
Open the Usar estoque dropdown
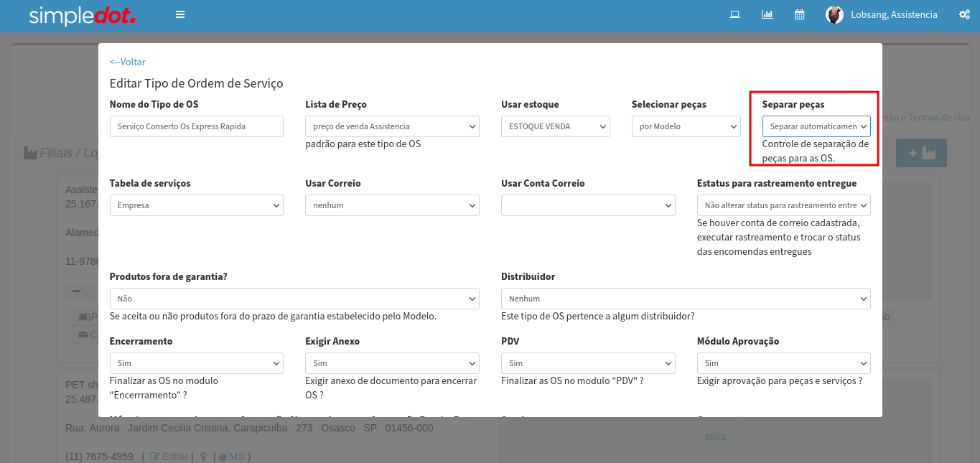coord(555,126)
